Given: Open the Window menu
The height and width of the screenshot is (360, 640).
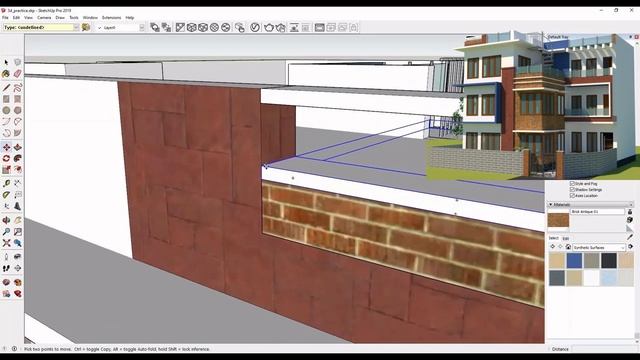Looking at the screenshot, I should [x=90, y=18].
